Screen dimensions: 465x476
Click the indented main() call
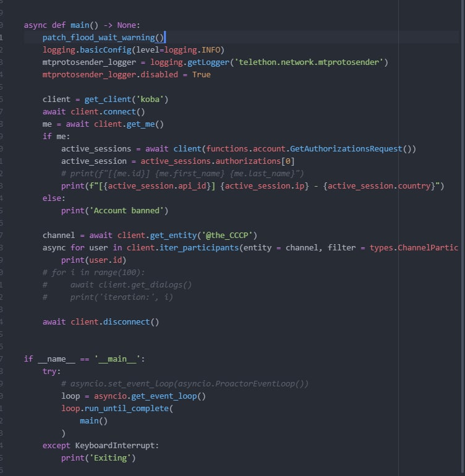point(93,421)
